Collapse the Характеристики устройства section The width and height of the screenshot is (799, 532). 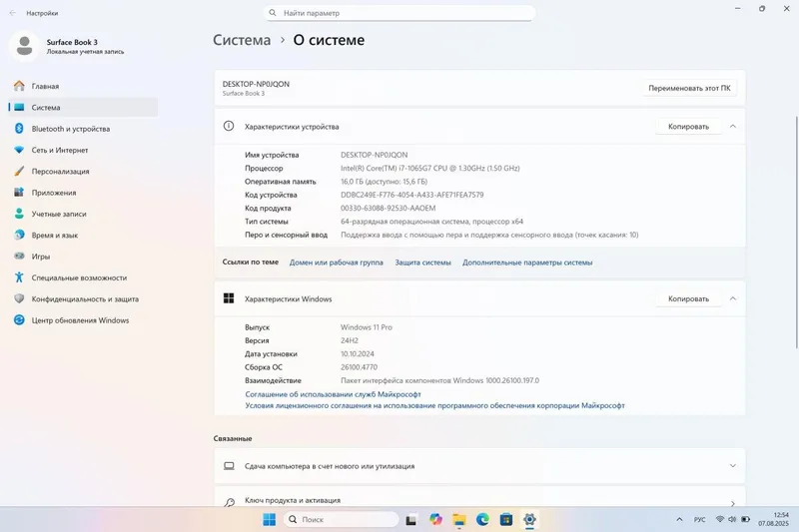click(x=733, y=126)
